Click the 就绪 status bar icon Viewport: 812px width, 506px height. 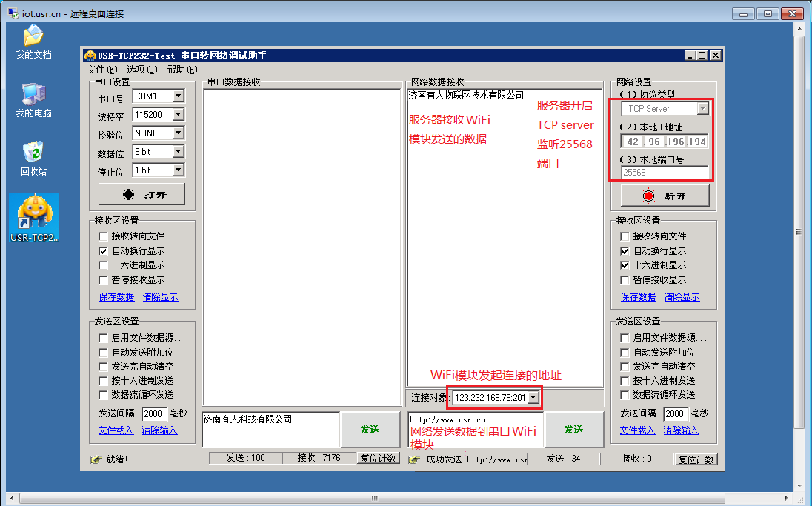[x=95, y=458]
